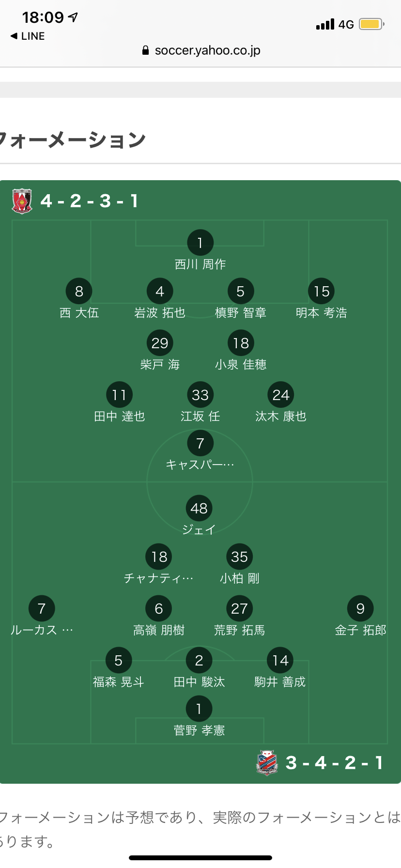This screenshot has width=401, height=868.
Task: Open truncated キャスパー… player name
Action: pyautogui.click(x=200, y=465)
